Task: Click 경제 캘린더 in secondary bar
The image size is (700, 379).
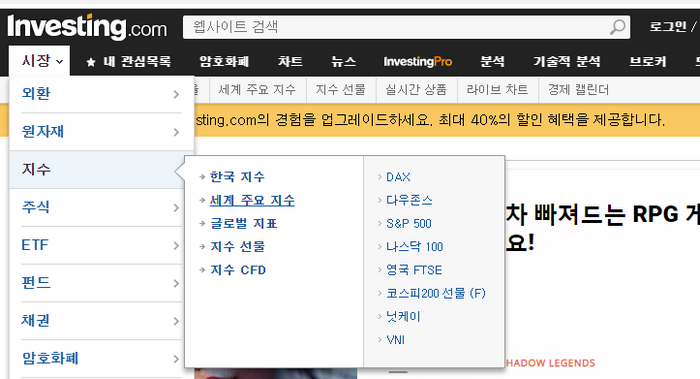Action: pyautogui.click(x=579, y=90)
